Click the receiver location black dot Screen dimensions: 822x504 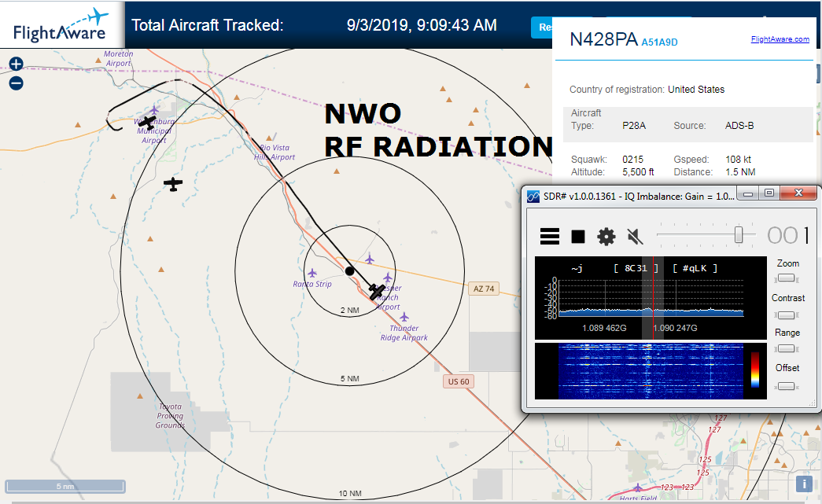(349, 270)
